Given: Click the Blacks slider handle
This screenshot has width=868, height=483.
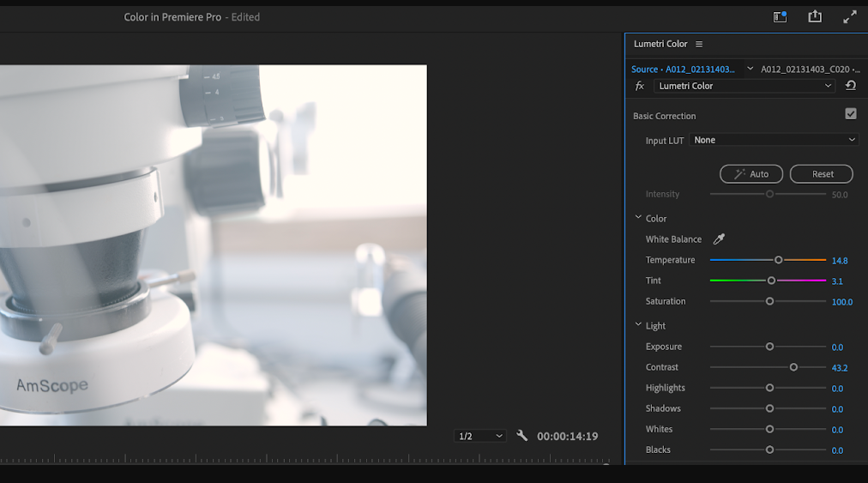Looking at the screenshot, I should point(769,450).
